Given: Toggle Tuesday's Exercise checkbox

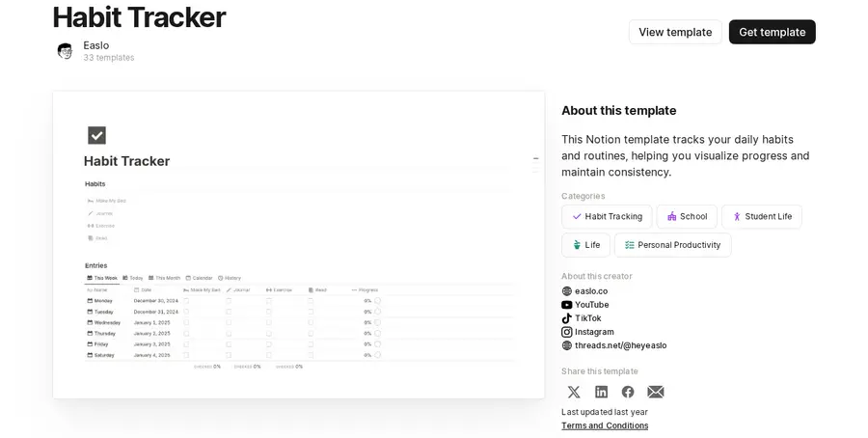Looking at the screenshot, I should (x=269, y=312).
